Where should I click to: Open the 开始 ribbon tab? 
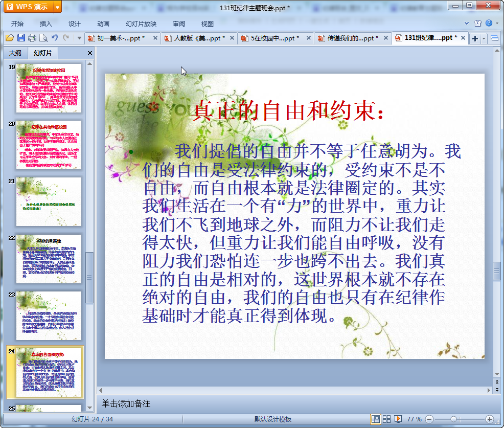(17, 24)
